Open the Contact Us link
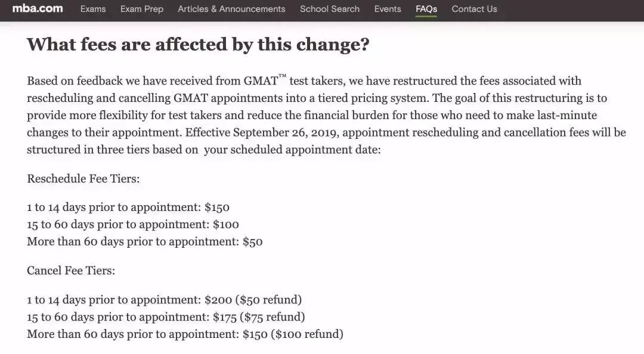This screenshot has height=354, width=644. point(474,9)
